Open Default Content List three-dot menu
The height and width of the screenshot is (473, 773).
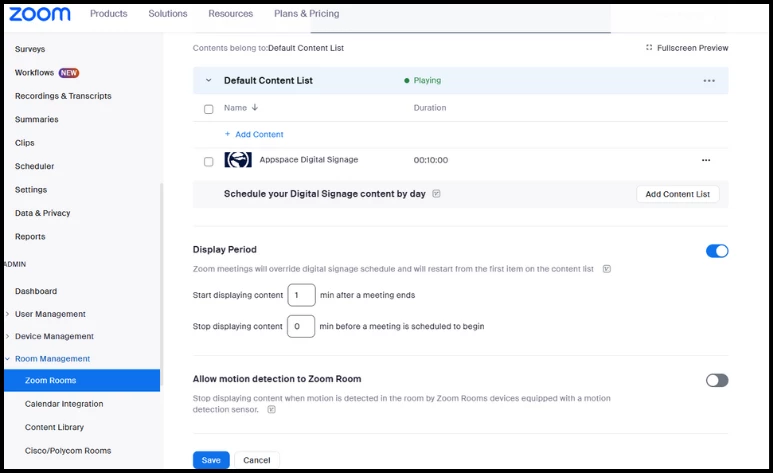709,80
